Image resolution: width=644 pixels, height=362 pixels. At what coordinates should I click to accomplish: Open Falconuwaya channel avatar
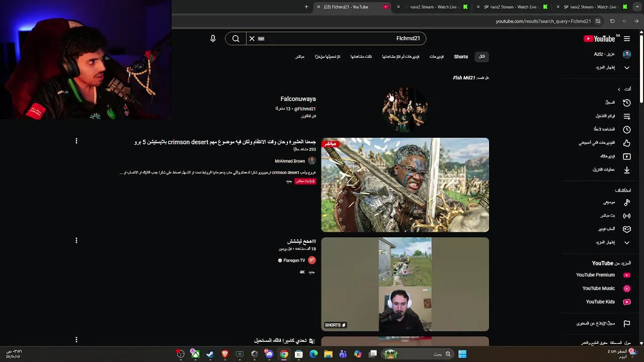click(405, 109)
